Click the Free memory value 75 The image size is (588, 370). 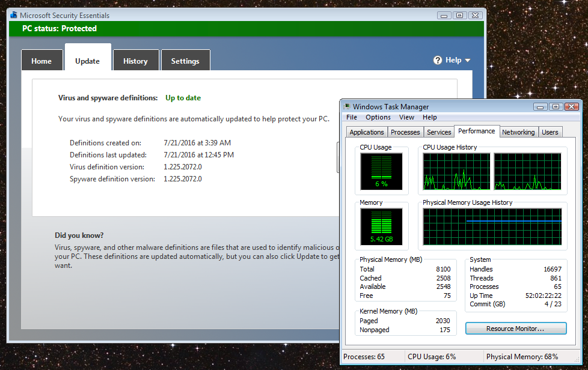tap(447, 296)
